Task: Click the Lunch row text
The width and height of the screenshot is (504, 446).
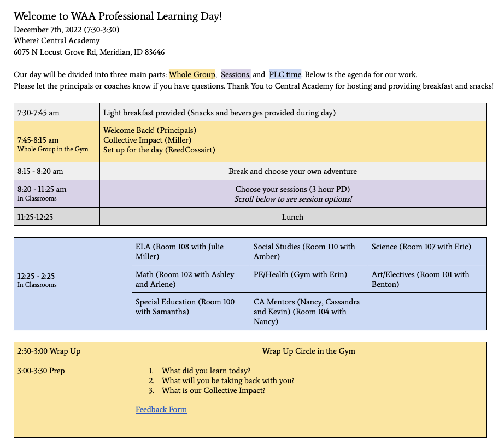Action: coord(292,217)
